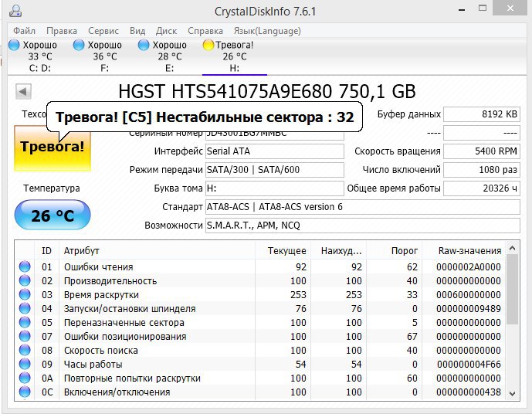Screen dimensions: 532x414
Task: Click status orb for 0A Повторные попытки раскрутки
Action: [25, 378]
